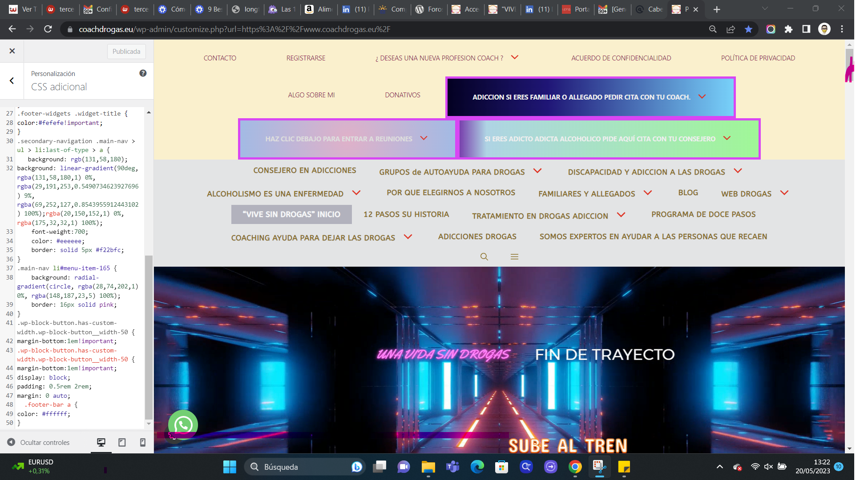Expand FAMILIARES Y ALLEGADOS dropdown arrow

tap(648, 193)
